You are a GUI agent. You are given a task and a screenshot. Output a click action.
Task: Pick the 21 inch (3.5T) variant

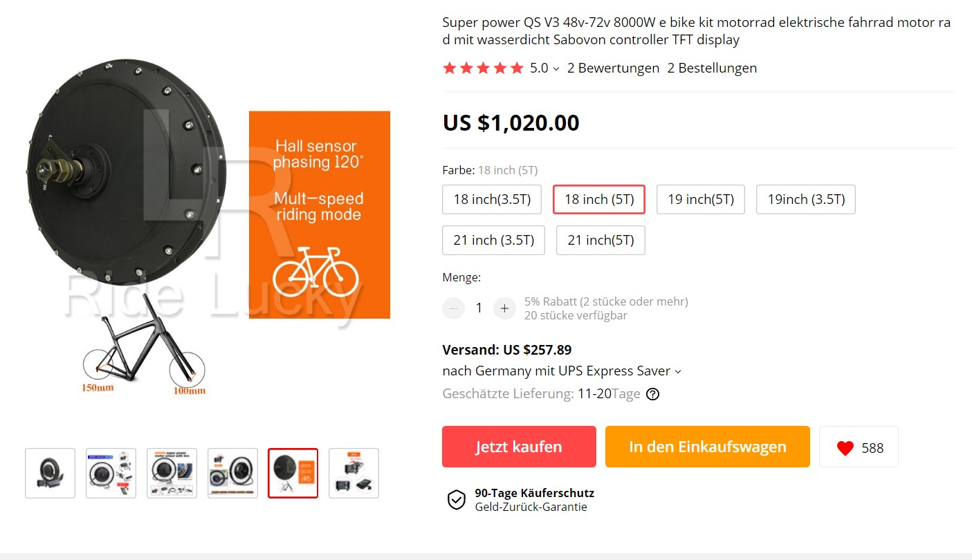coord(493,240)
